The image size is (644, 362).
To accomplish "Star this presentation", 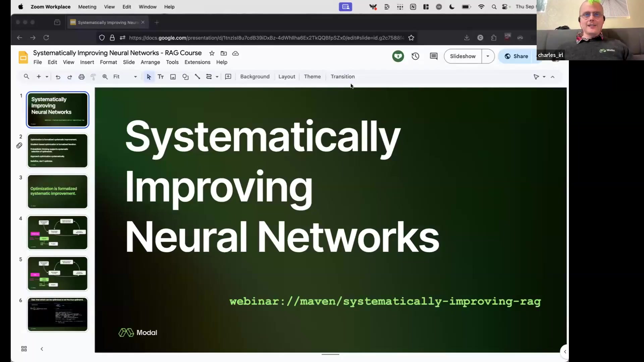I will (212, 53).
